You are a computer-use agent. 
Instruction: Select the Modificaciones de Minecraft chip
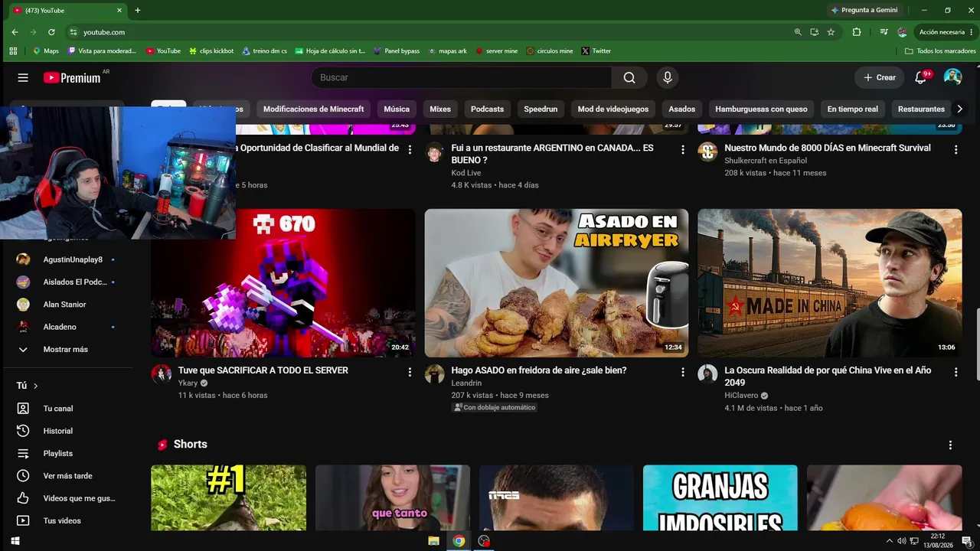pyautogui.click(x=314, y=109)
